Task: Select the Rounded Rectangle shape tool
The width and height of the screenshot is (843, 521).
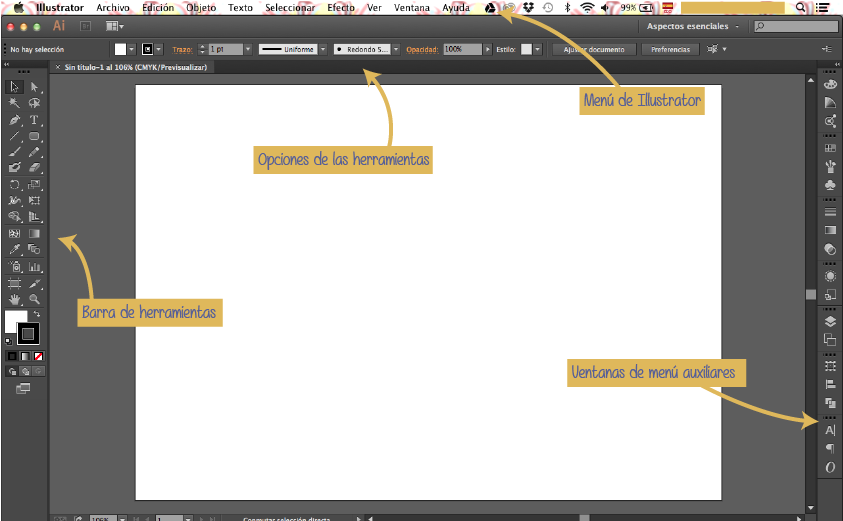Action: point(34,136)
